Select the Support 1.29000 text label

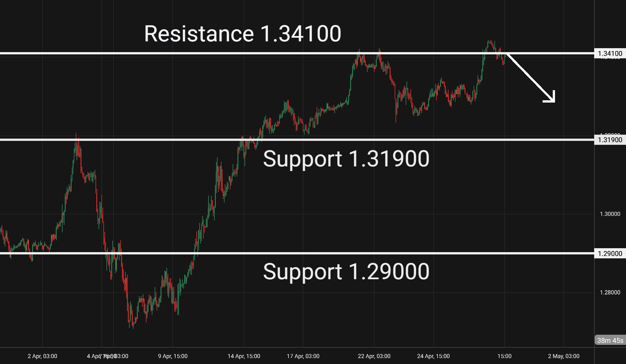(346, 272)
